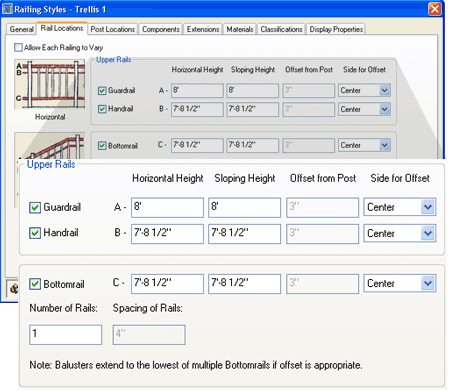Open Handrail Side for Offset dropdown in enlarged view

click(428, 233)
